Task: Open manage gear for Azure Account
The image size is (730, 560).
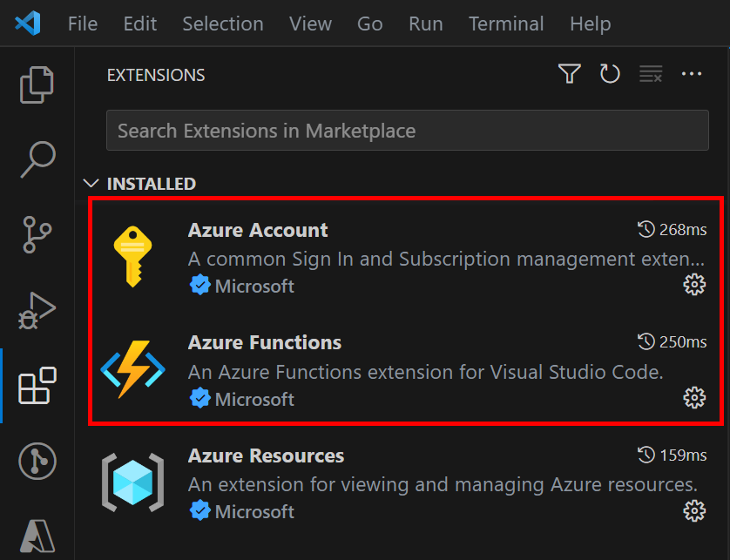Action: 694,285
